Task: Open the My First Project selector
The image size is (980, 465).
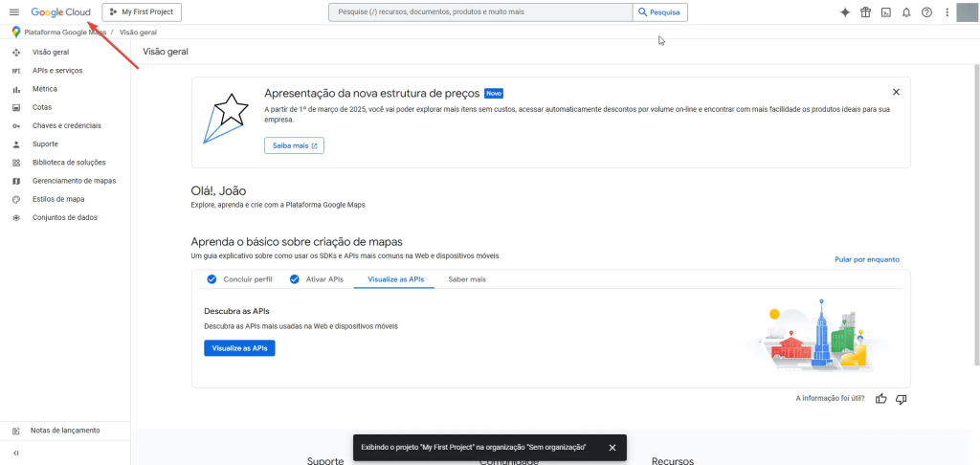Action: [x=142, y=12]
